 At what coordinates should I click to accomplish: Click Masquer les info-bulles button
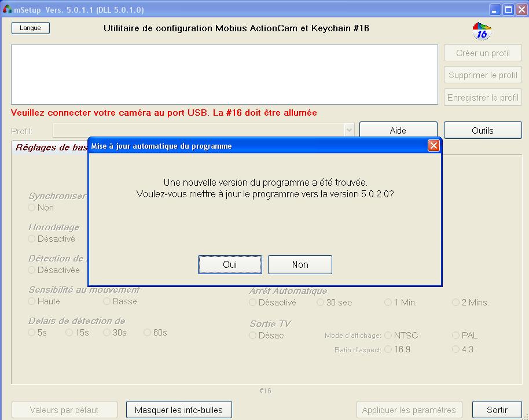[x=179, y=410]
